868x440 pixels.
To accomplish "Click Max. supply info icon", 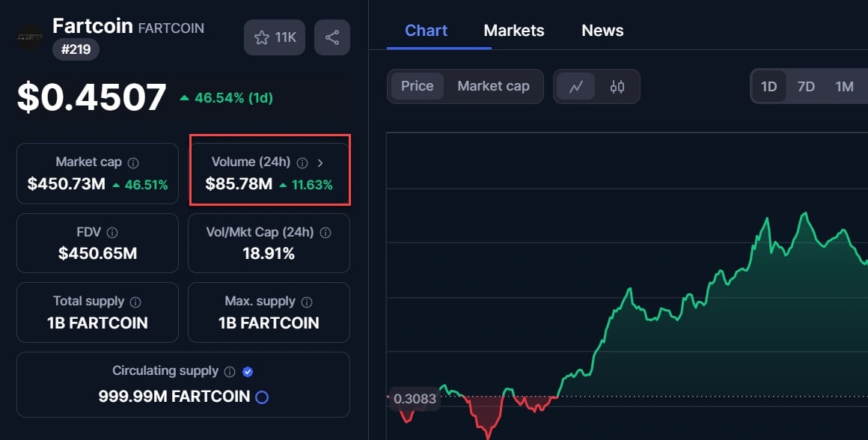I will (307, 302).
